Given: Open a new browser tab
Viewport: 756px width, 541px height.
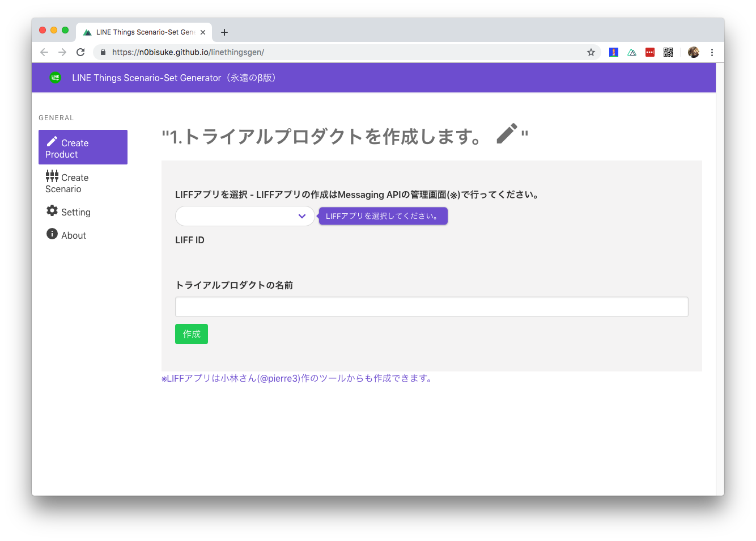Looking at the screenshot, I should pos(224,32).
